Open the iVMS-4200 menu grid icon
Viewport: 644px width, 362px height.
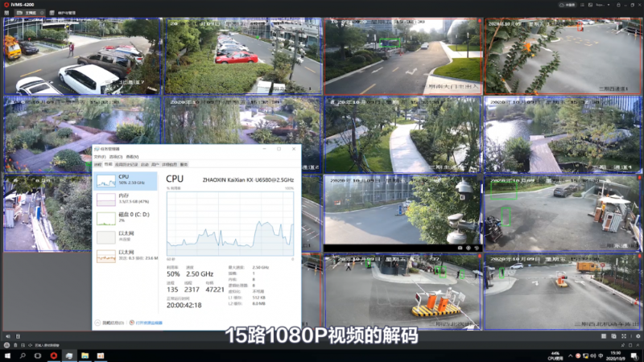pyautogui.click(x=6, y=14)
